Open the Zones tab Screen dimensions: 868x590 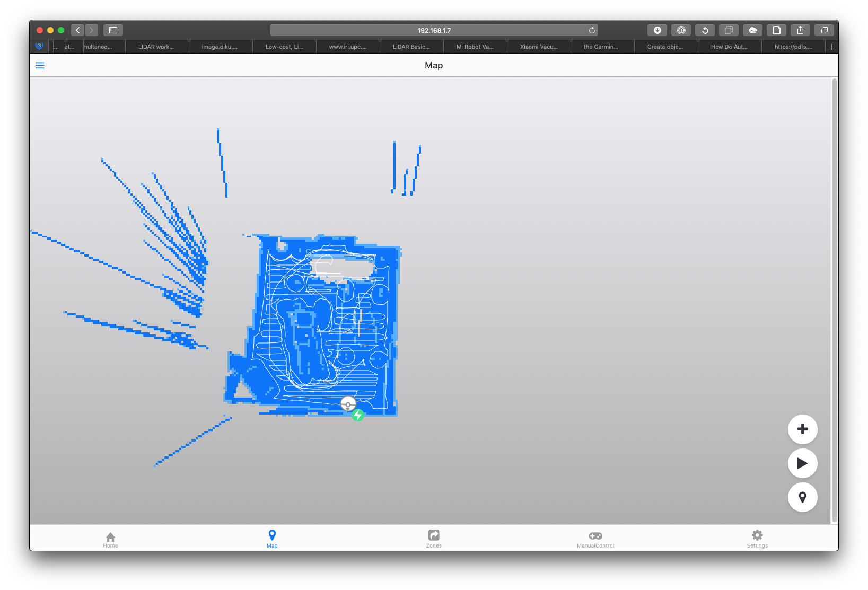point(434,539)
